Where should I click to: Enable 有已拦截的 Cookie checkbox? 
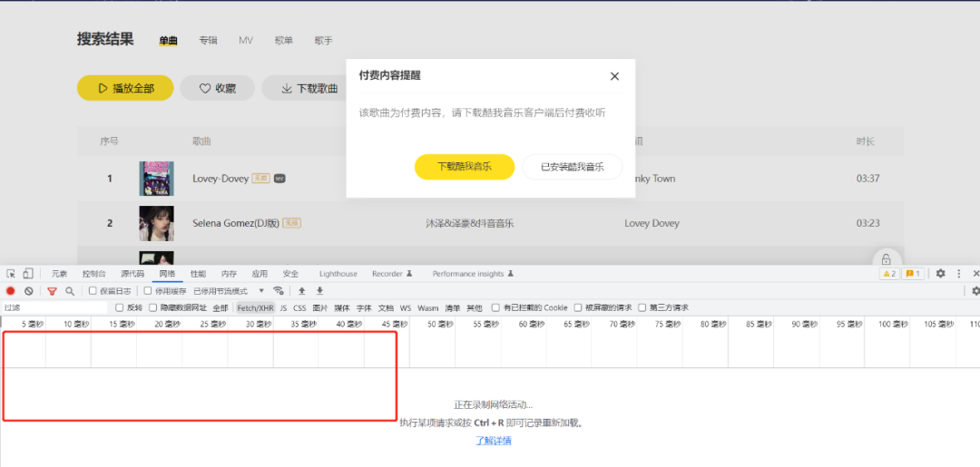pos(495,307)
